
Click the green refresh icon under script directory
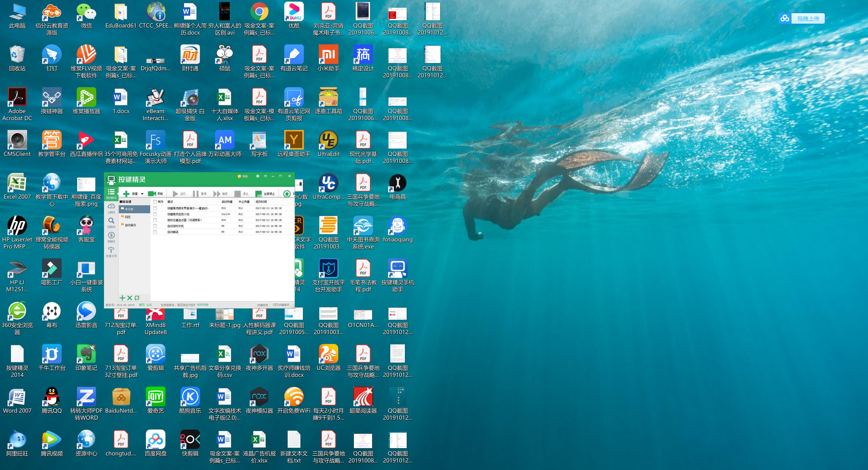137,298
